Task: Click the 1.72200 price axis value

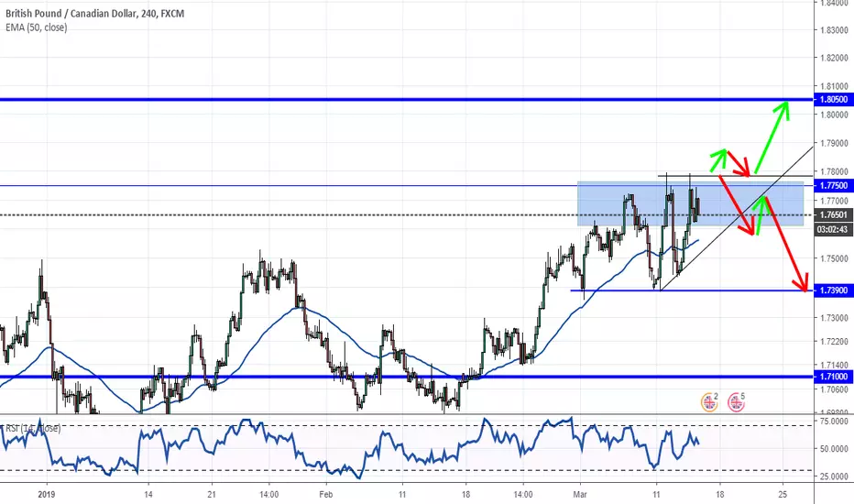Action: (834, 342)
